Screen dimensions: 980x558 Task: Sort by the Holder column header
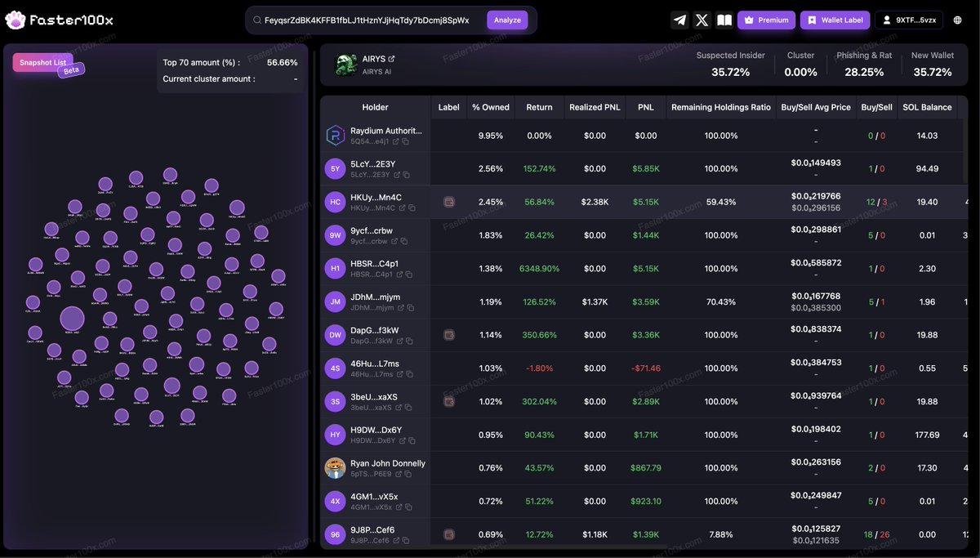click(375, 107)
